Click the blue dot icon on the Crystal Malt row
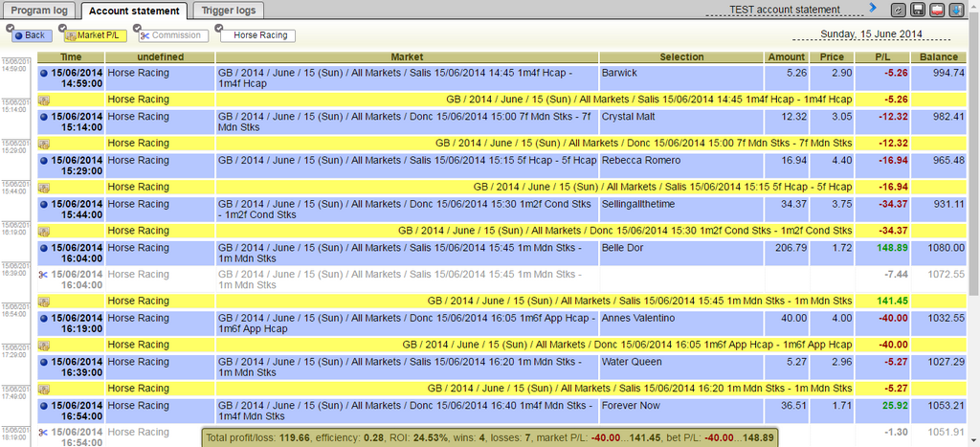This screenshot has width=980, height=447. pyautogui.click(x=43, y=117)
